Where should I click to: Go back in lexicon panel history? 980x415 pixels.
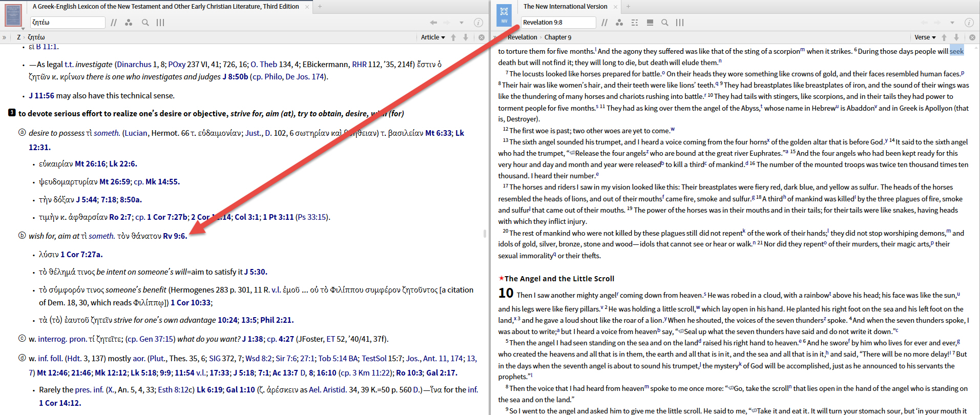coord(433,23)
